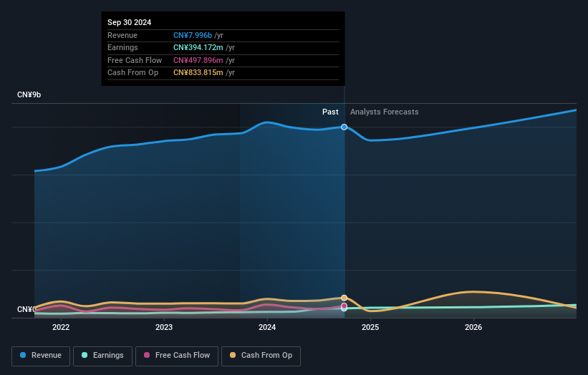
Task: Click the Analysts Forecasts label
Action: coord(385,112)
